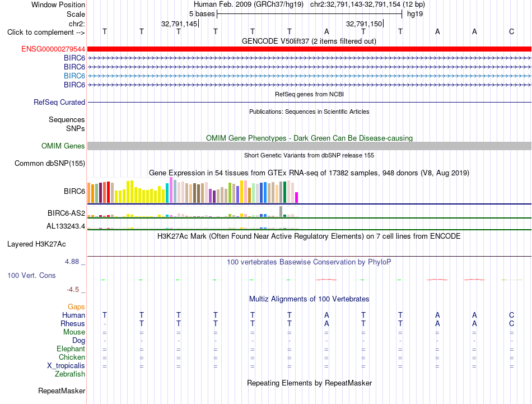
Task: Select the ENSG00000279544 track label
Action: (x=53, y=49)
